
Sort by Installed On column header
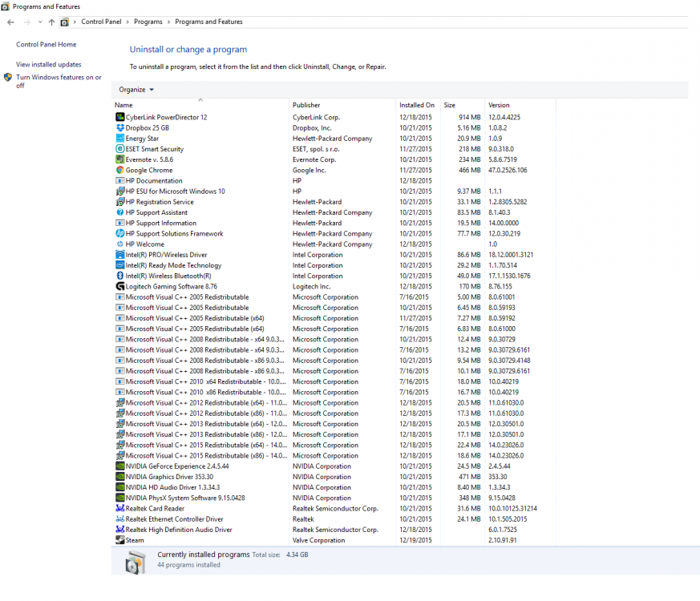418,105
